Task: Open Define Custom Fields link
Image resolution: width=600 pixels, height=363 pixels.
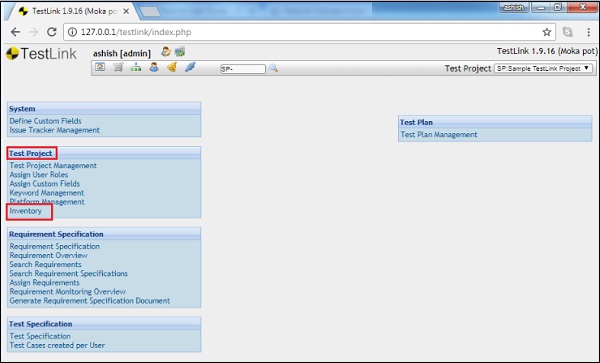Action: tap(46, 121)
